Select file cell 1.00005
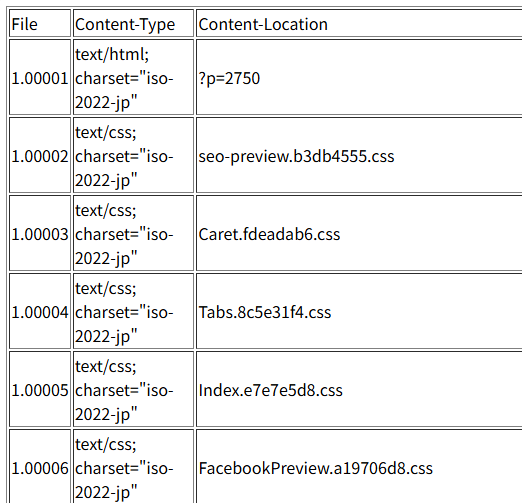522x503 pixels. coord(40,389)
